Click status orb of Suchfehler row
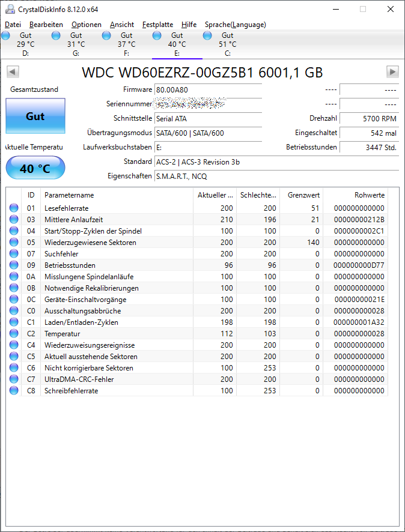 coord(14,254)
